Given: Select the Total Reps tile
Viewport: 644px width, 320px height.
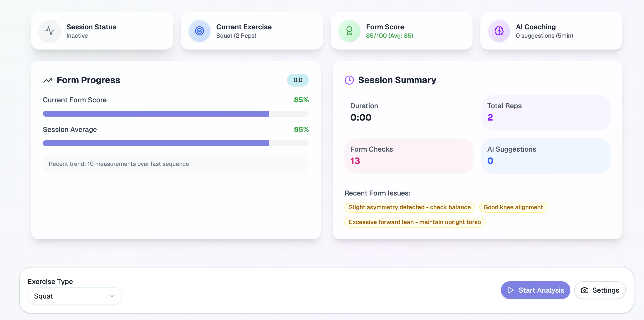Looking at the screenshot, I should coord(545,112).
